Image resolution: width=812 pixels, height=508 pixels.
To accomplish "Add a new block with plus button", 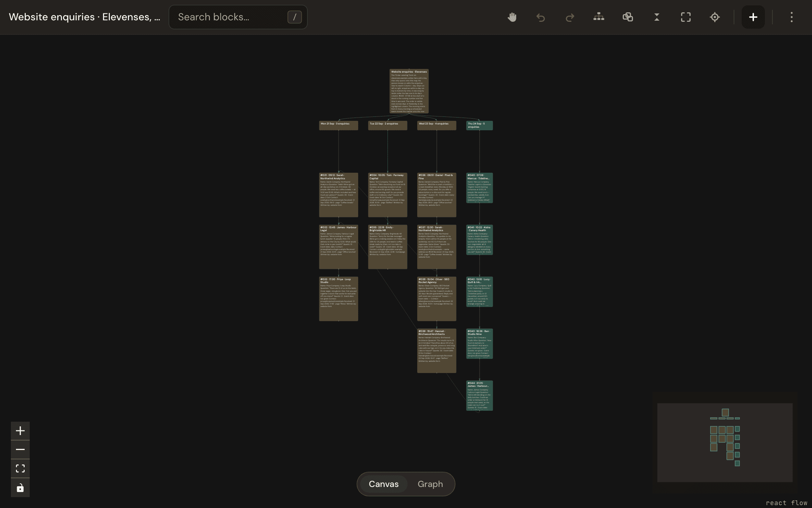I will (x=753, y=17).
